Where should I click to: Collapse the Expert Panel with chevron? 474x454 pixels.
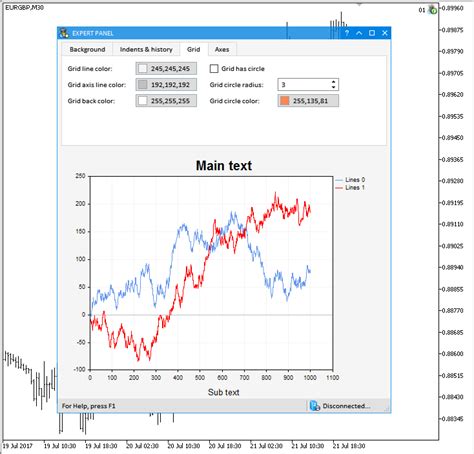pyautogui.click(x=359, y=33)
